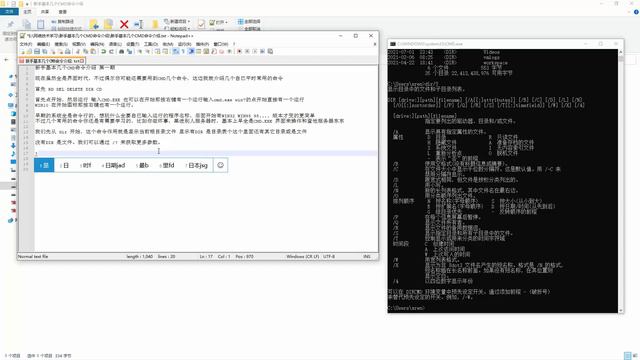Click the New file icon in Notepad++ toolbar

(22, 51)
